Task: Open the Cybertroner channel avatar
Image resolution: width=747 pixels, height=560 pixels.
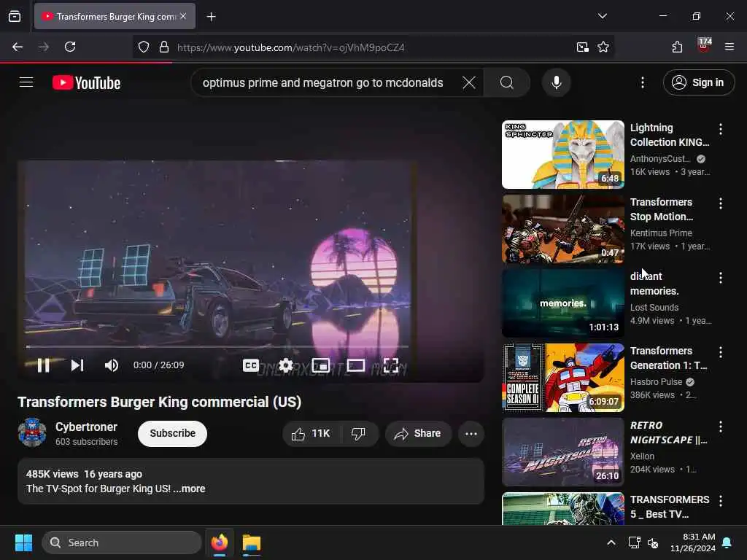Action: [32, 432]
